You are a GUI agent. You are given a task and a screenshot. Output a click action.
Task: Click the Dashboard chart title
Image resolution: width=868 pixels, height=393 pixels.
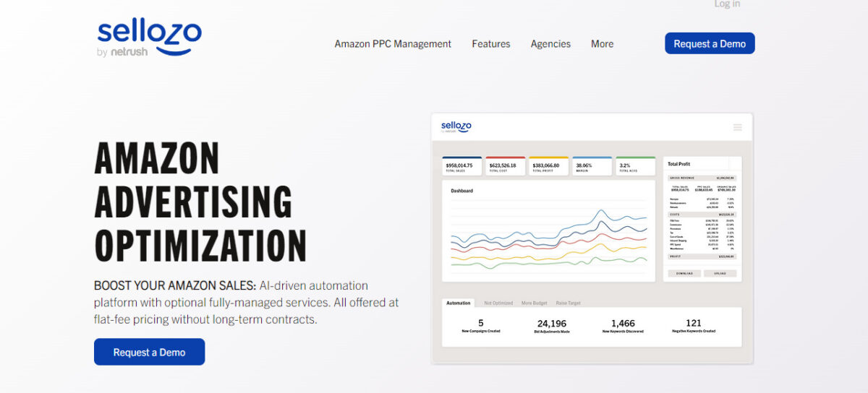pyautogui.click(x=461, y=191)
